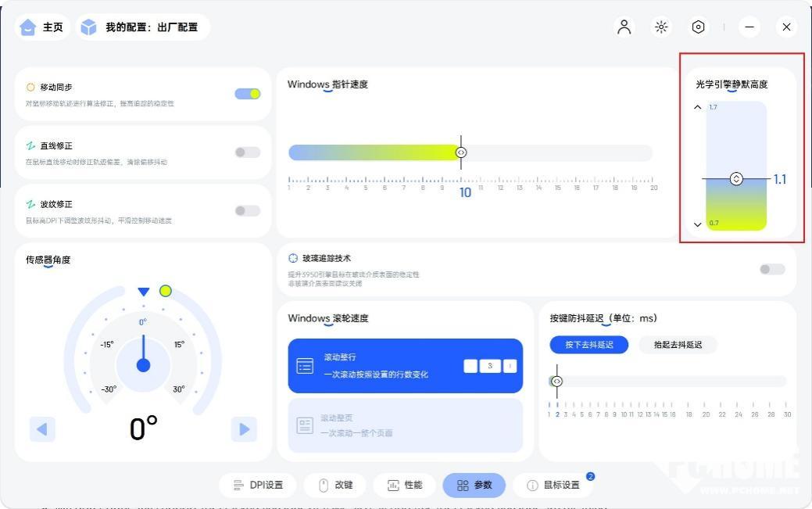Select the 滚动整页 scroll option

[x=405, y=425]
